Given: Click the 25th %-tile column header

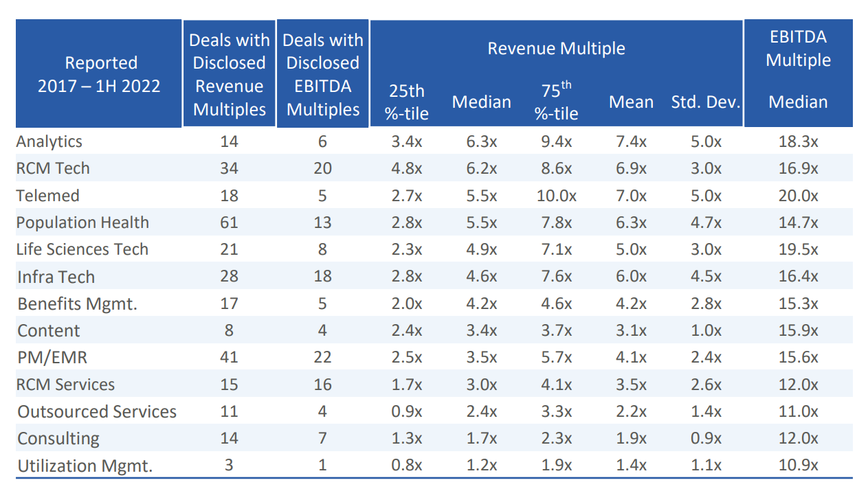Looking at the screenshot, I should [406, 102].
